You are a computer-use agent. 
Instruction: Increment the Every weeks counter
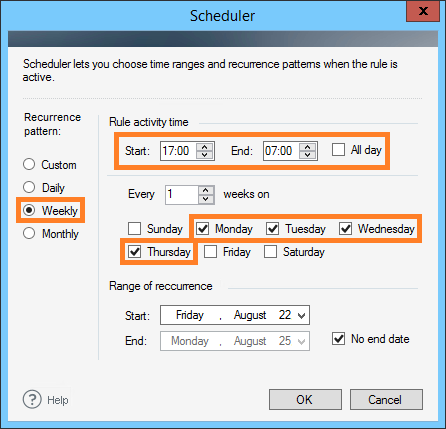pyautogui.click(x=206, y=190)
